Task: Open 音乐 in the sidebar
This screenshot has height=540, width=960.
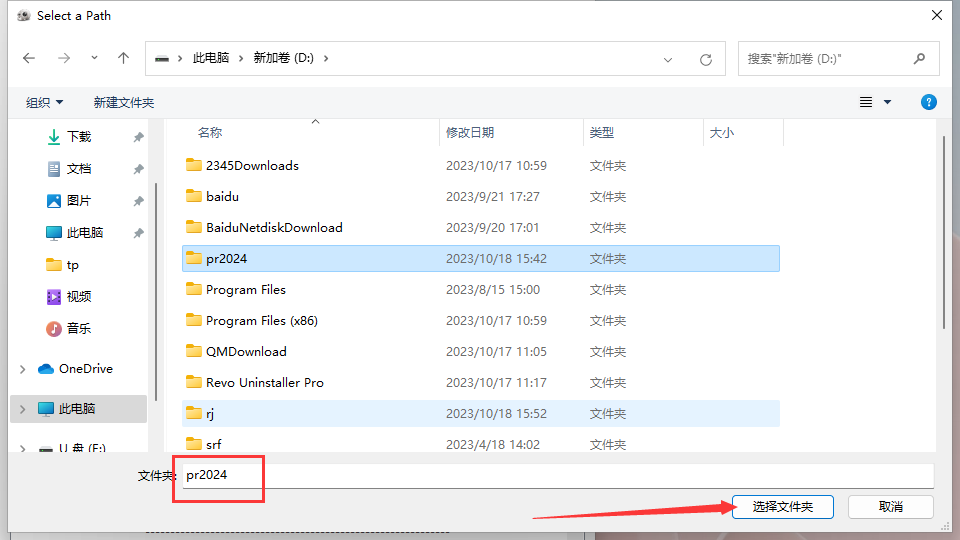Action: (78, 328)
